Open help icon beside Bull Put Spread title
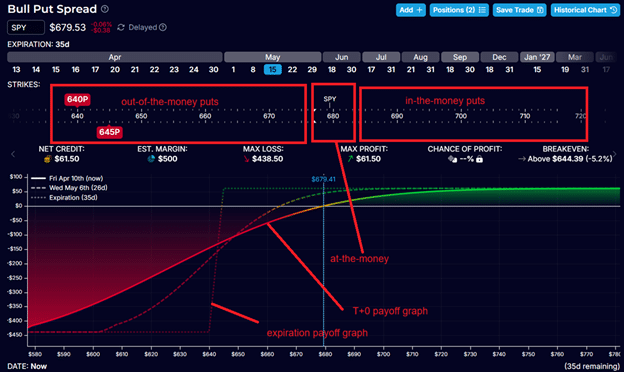 [105, 9]
